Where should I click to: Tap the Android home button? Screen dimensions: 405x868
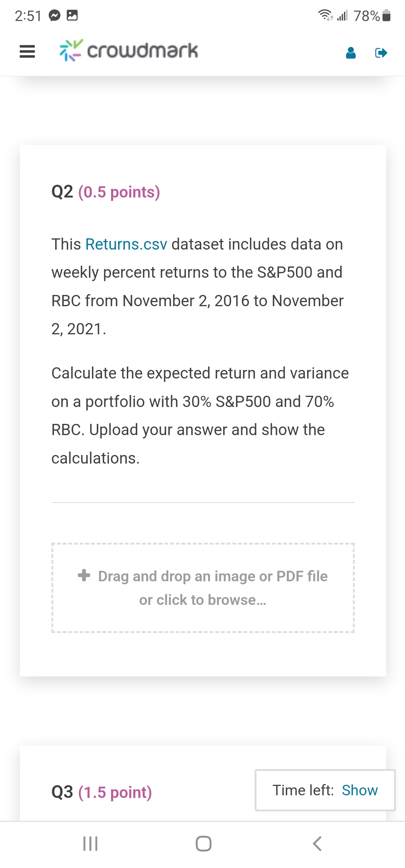(203, 843)
